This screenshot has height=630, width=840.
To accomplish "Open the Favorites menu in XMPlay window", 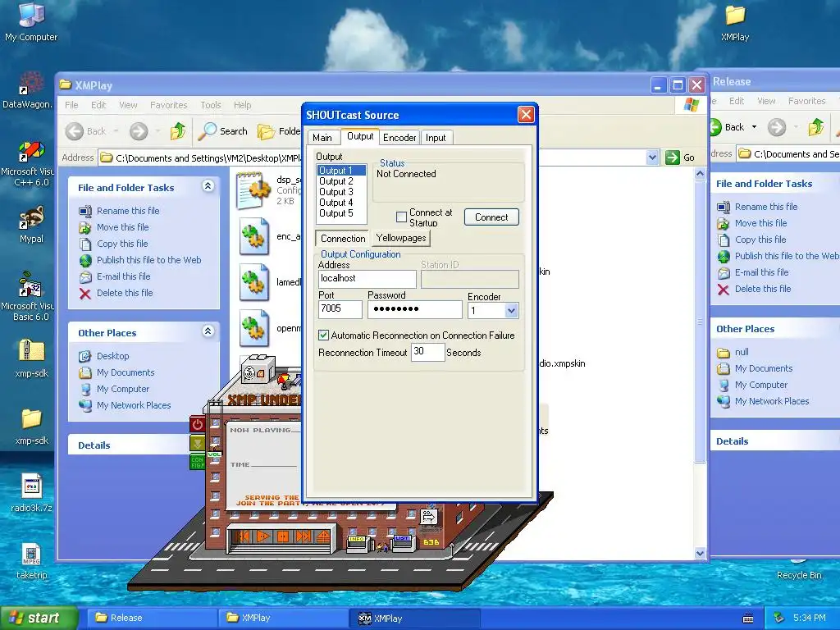I will click(169, 105).
